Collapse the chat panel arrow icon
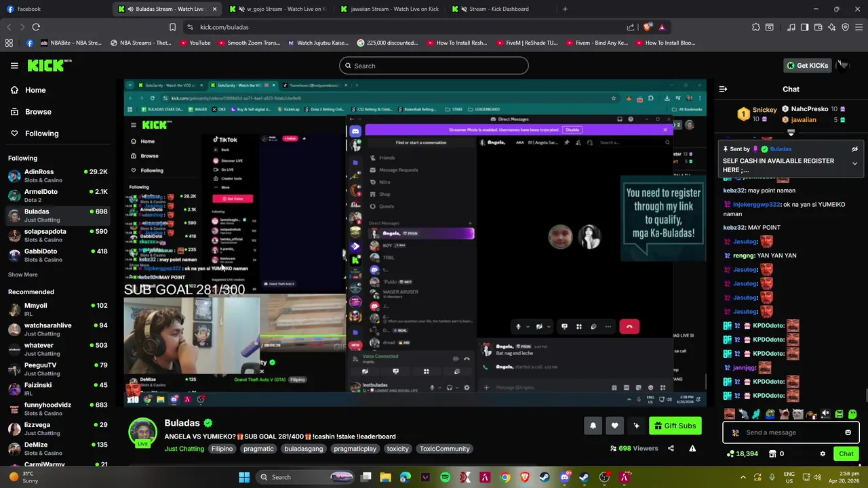Viewport: 868px width, 488px height. point(723,89)
